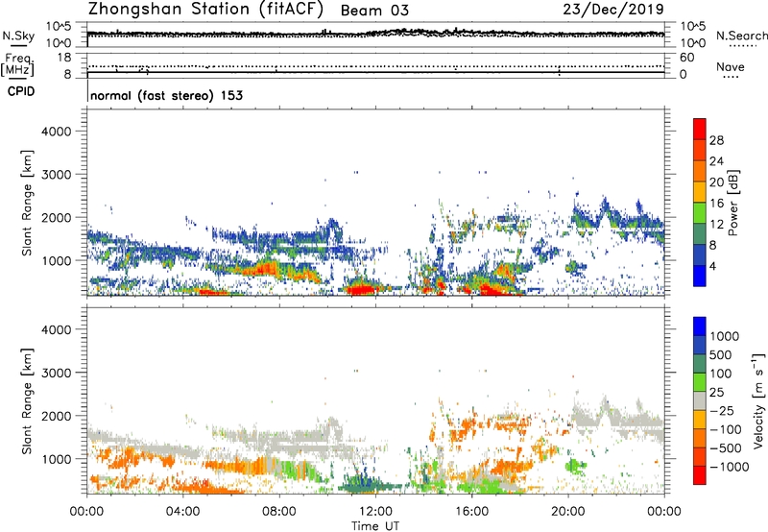Select the CPID row label
This screenshot has height=532, width=768.
21,91
